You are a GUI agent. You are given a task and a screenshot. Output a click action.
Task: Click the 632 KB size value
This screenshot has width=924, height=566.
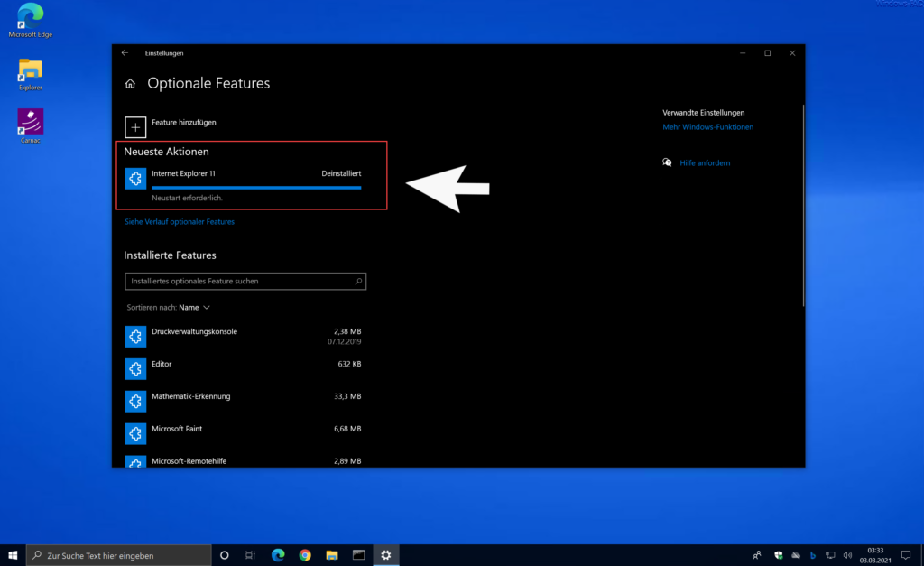(349, 365)
